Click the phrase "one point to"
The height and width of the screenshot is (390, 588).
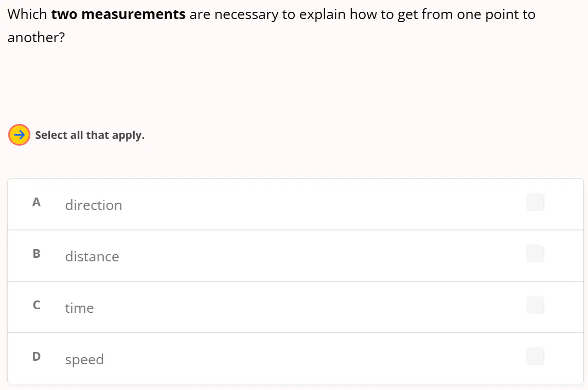click(x=496, y=15)
